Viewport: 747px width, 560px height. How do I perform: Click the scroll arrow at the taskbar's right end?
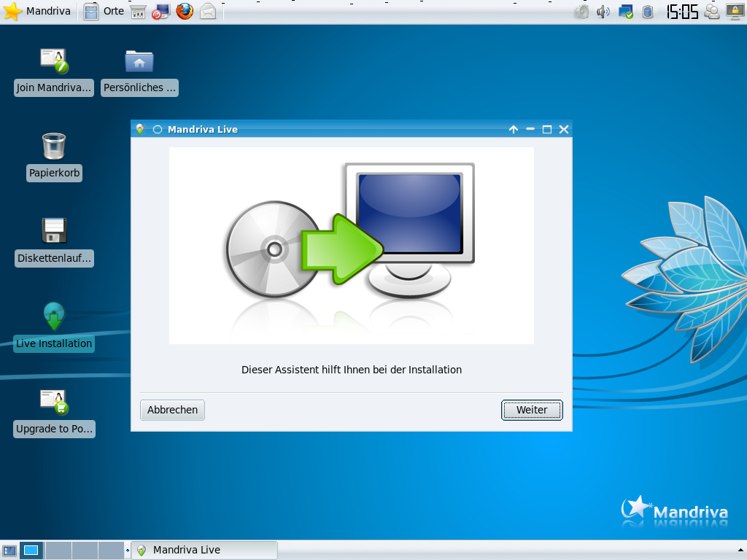(741, 550)
